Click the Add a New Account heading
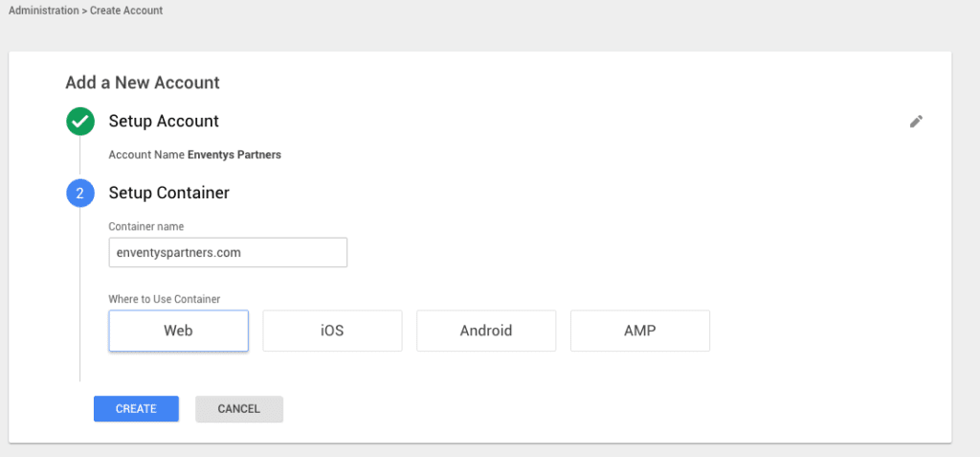This screenshot has height=457, width=980. click(143, 82)
